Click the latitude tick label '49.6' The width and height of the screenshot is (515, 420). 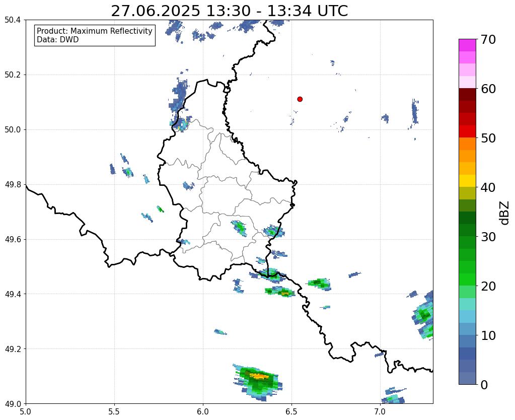pyautogui.click(x=13, y=239)
